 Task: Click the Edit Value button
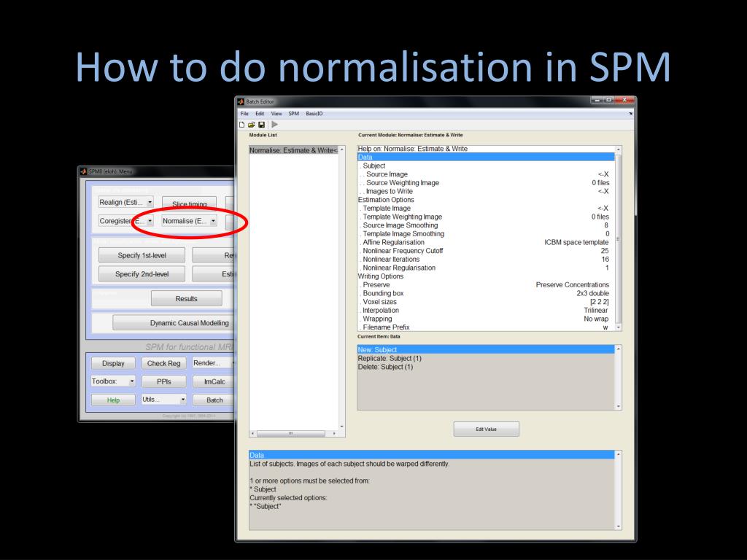[486, 429]
